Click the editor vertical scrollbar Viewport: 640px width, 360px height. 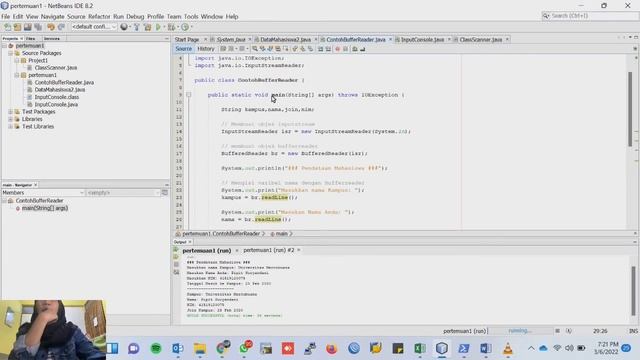[x=630, y=109]
